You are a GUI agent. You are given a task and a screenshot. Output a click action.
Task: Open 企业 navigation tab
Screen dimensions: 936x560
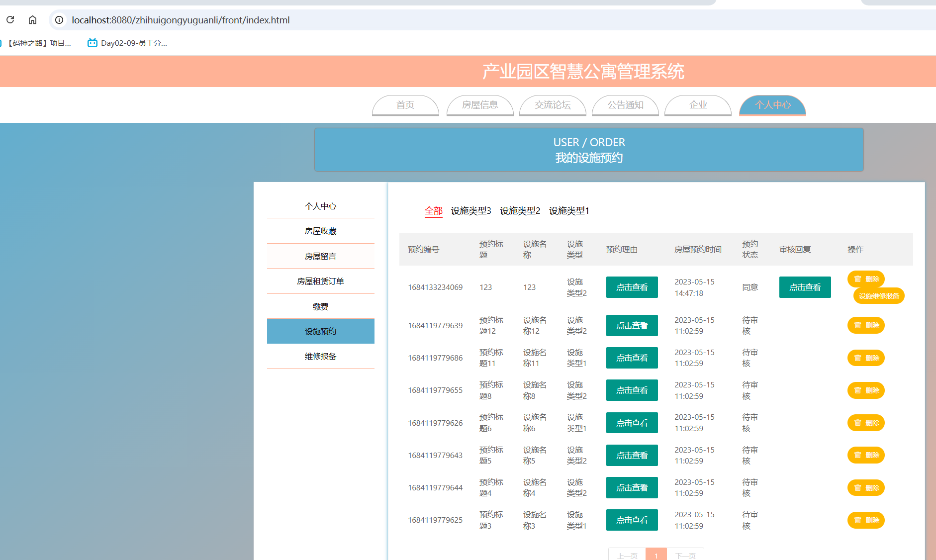point(698,105)
